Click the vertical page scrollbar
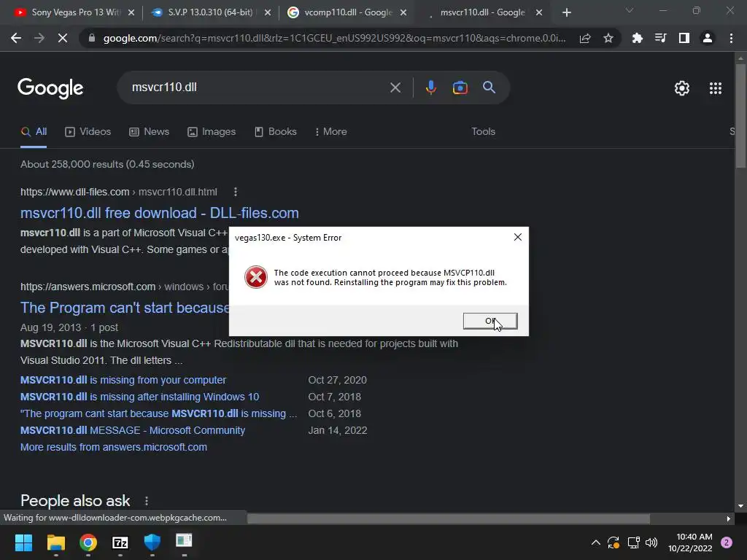 tap(740, 116)
